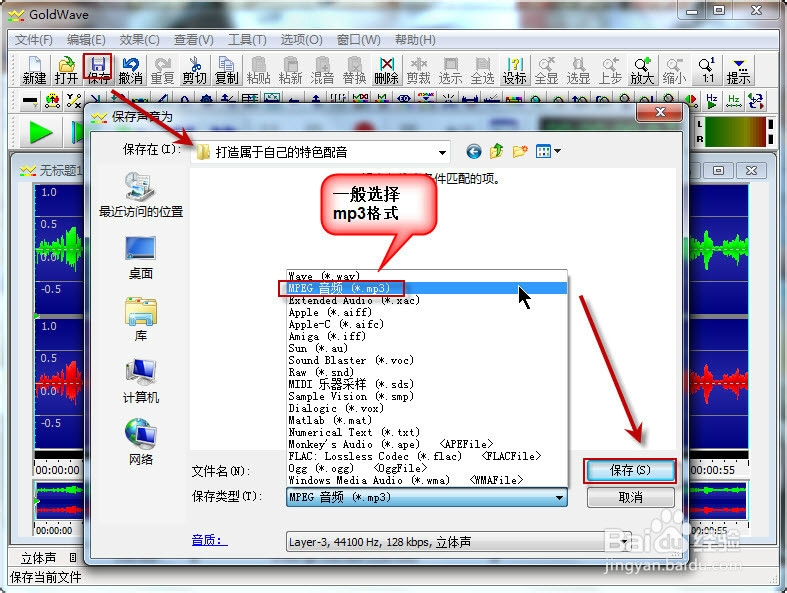This screenshot has height=593, width=787.
Task: Click the 音质 link
Action: tap(209, 540)
